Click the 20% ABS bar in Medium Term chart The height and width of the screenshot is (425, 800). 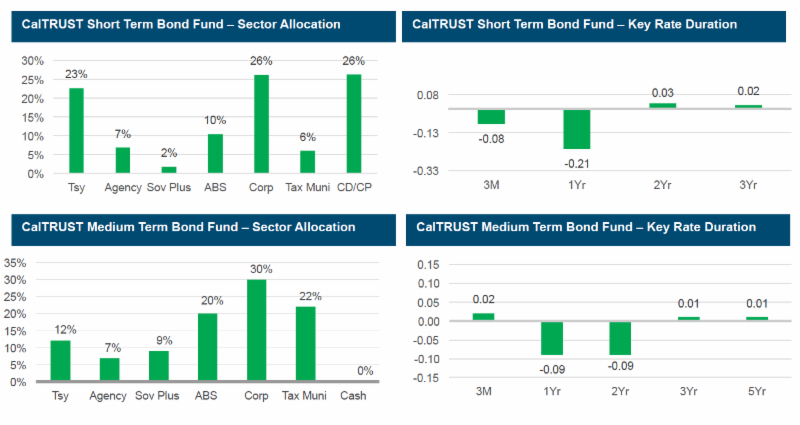pos(208,347)
